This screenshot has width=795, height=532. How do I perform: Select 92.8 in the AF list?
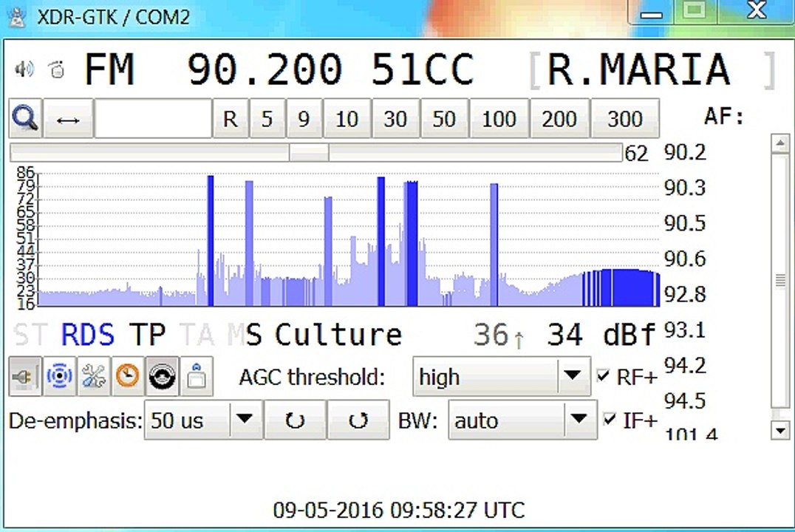(x=685, y=294)
